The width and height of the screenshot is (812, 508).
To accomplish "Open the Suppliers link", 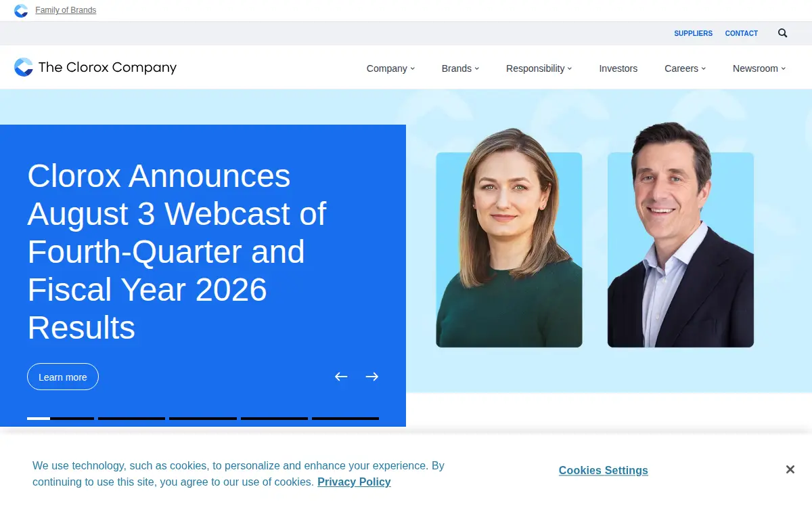I will tap(693, 33).
